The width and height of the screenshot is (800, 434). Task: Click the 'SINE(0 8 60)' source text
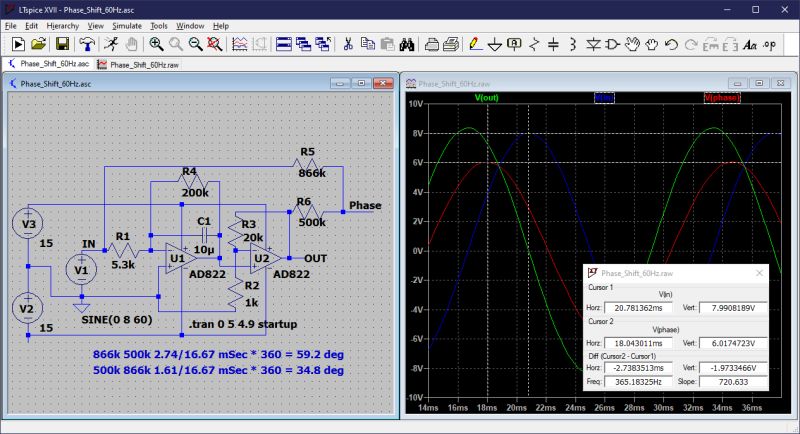point(117,320)
